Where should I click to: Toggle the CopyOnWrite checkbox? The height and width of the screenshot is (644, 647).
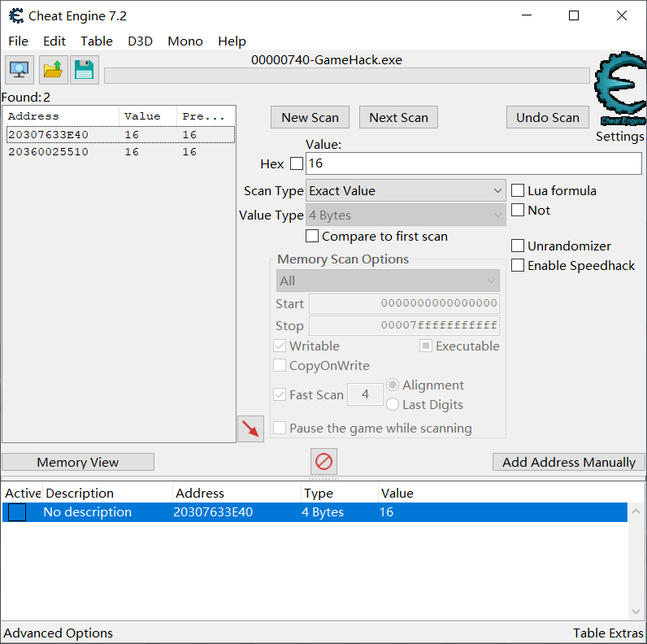point(280,365)
